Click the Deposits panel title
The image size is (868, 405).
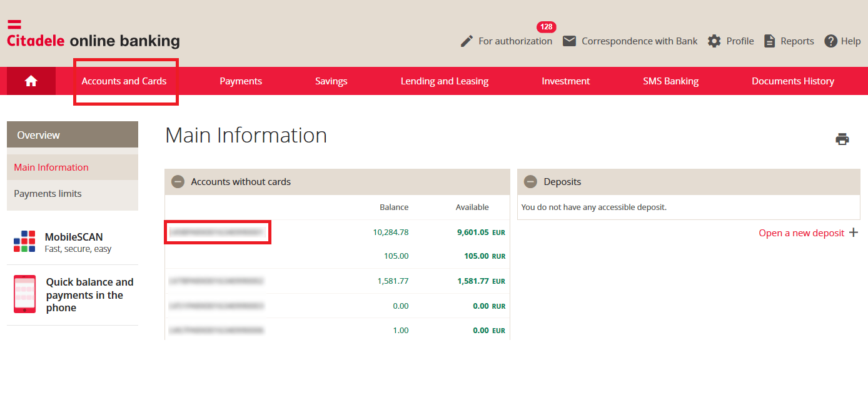pyautogui.click(x=562, y=182)
